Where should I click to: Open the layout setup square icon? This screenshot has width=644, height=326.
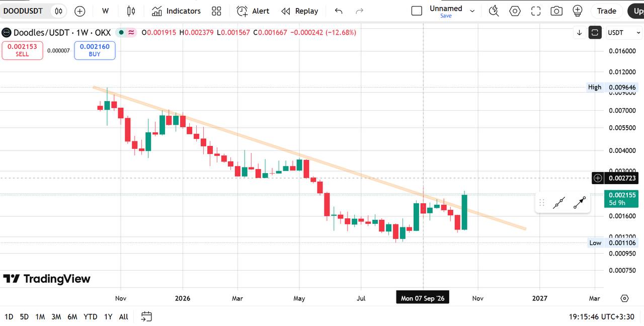tap(417, 11)
